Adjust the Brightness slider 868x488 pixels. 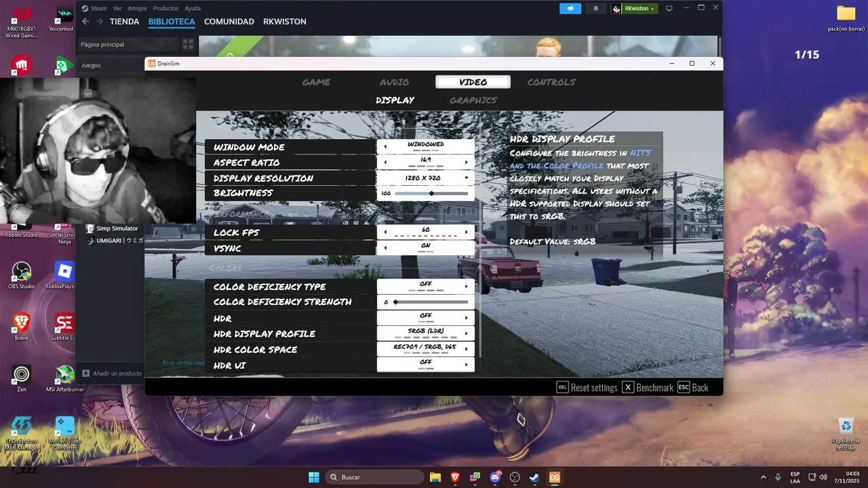pyautogui.click(x=431, y=193)
